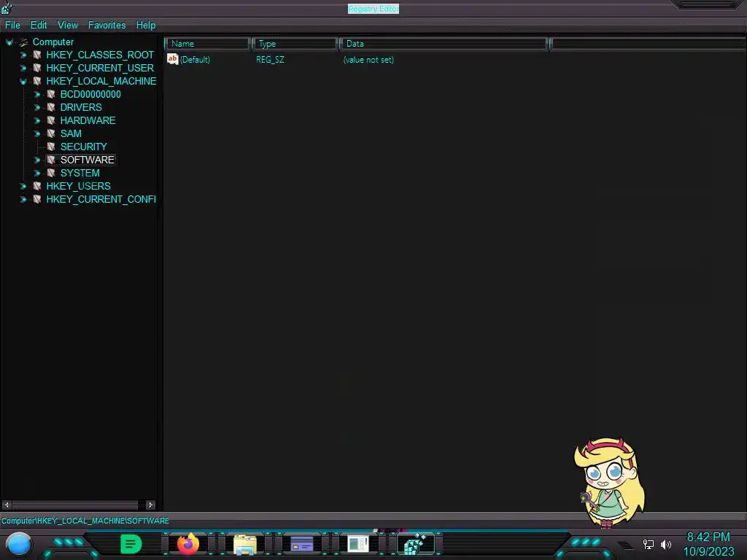Select the HKEY_CURRENT_CONFIG label
The image size is (747, 560).
tap(101, 199)
